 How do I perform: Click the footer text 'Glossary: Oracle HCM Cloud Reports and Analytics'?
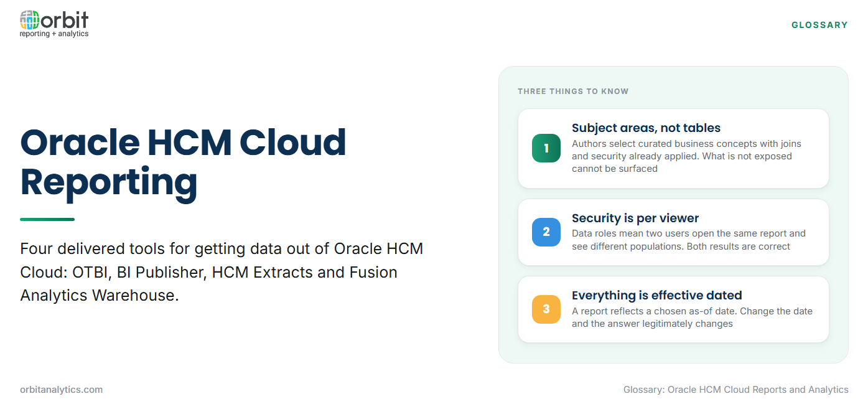pos(735,390)
